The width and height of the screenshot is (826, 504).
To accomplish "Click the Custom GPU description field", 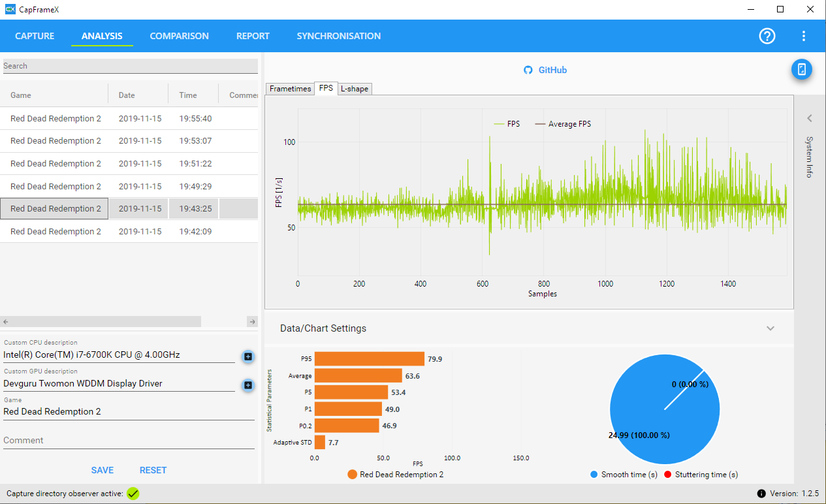I will coord(119,384).
